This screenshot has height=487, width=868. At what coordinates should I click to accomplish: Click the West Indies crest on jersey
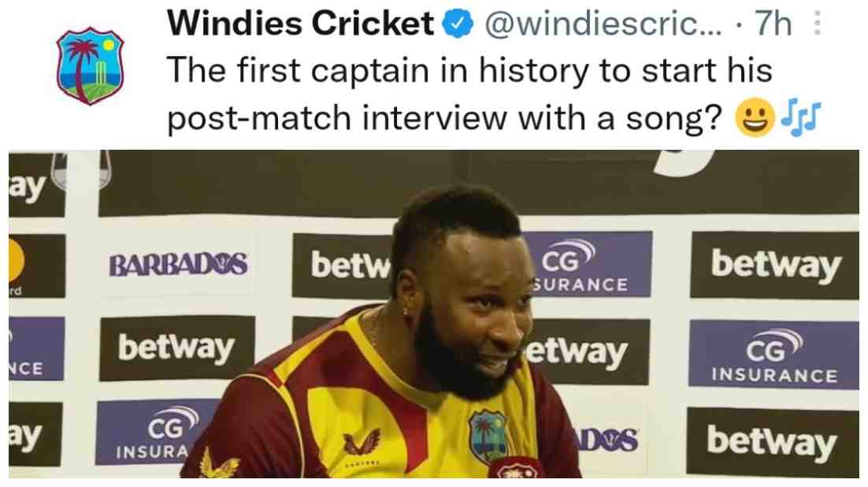pos(488,436)
